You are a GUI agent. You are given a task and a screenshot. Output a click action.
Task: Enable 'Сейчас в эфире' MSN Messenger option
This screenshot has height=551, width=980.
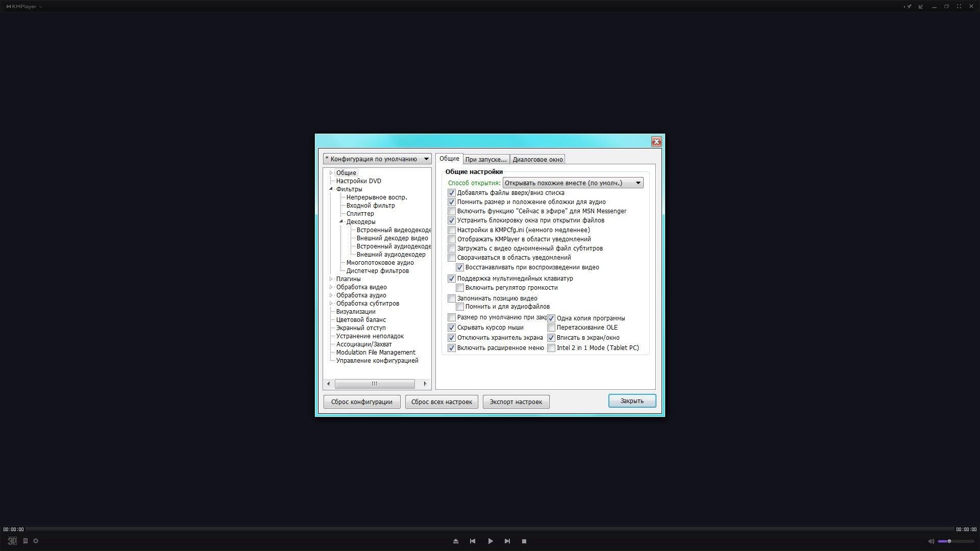point(451,211)
